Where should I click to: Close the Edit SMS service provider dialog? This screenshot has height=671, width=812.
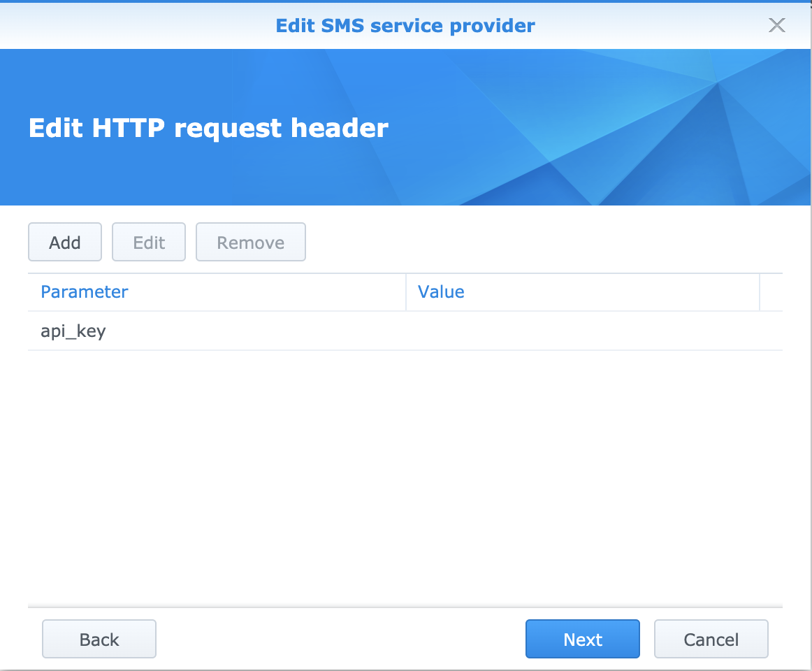pos(776,26)
